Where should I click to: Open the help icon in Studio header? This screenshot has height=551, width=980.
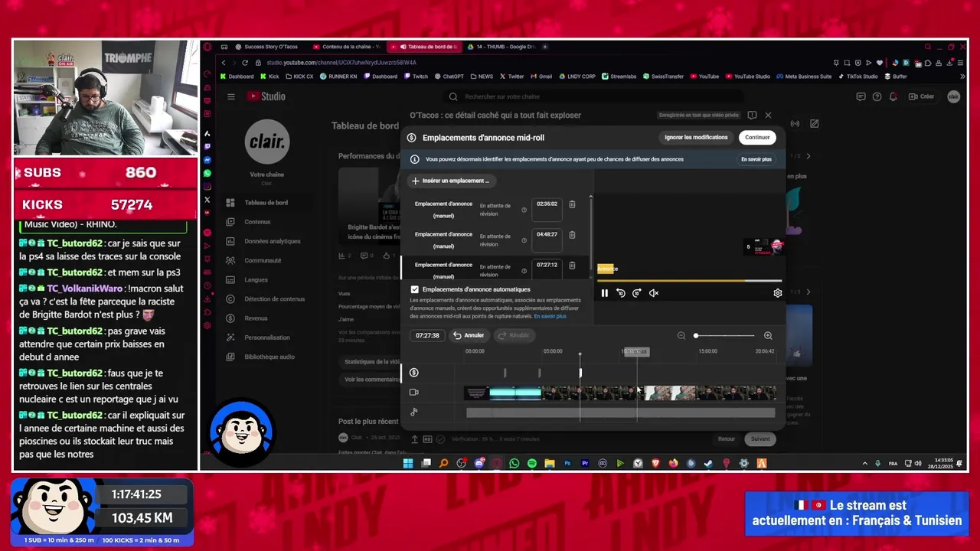pos(877,96)
